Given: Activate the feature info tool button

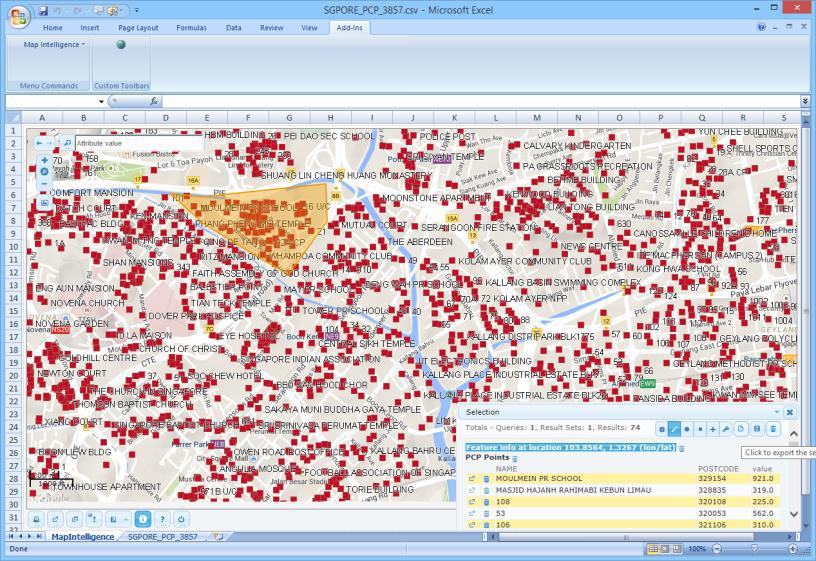Looking at the screenshot, I should [143, 519].
